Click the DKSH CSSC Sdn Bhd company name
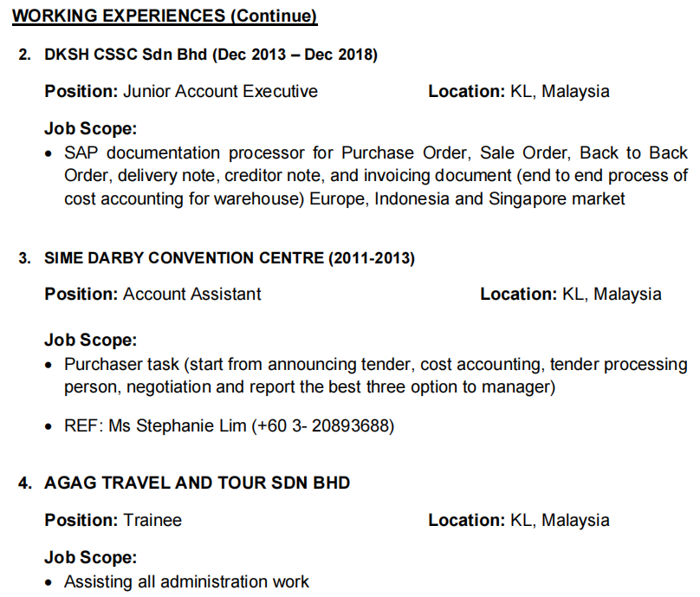Image resolution: width=700 pixels, height=597 pixels. tap(126, 55)
